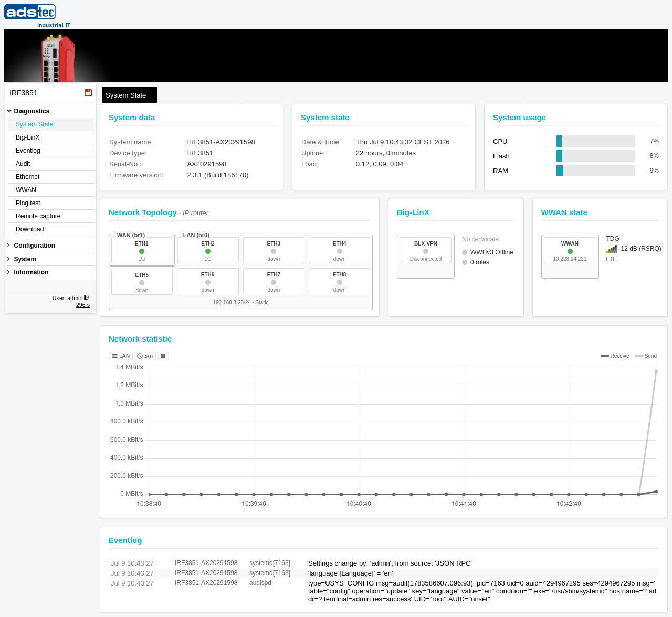
Task: Click the audispd eventlog entry
Action: click(383, 591)
